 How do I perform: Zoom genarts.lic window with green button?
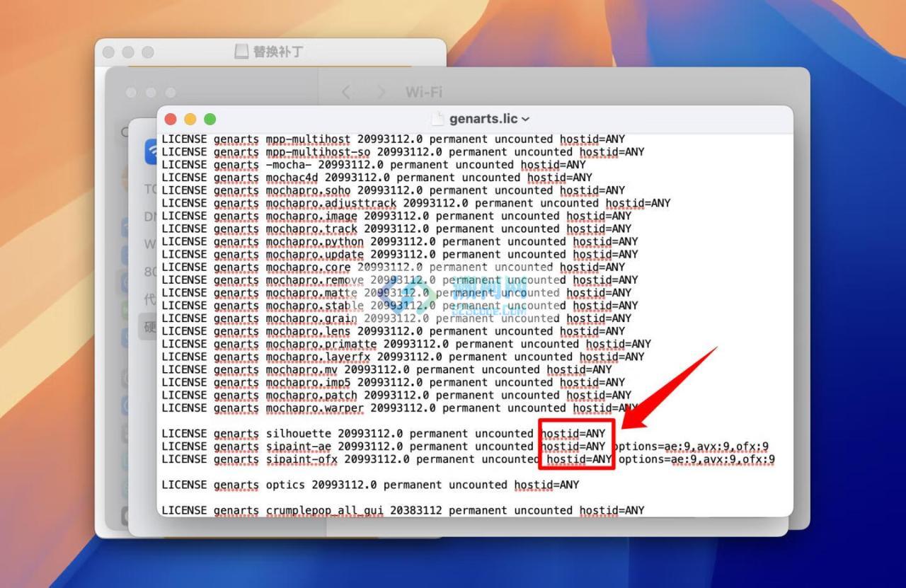tap(210, 119)
